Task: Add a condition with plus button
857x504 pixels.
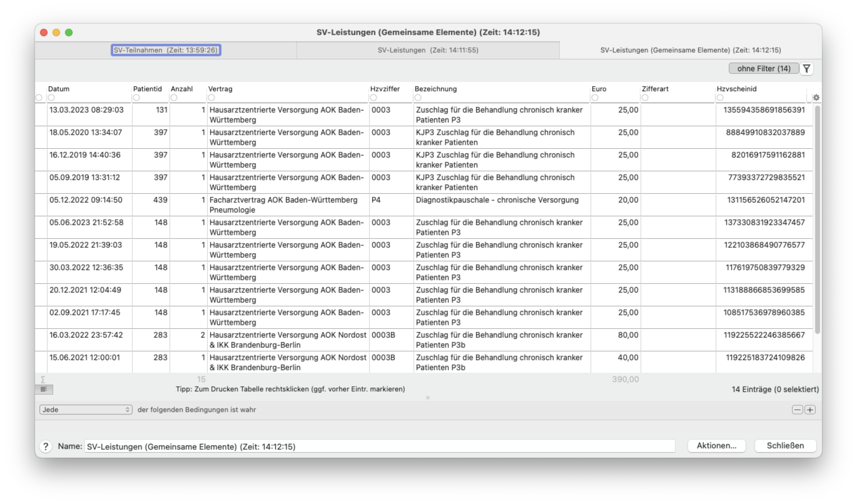Action: click(x=810, y=410)
